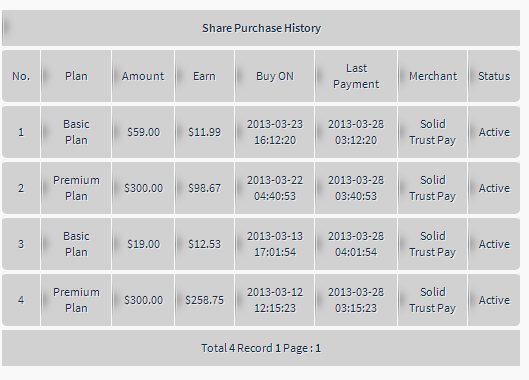529x380 pixels.
Task: Click Solid Trust Pay in row 1
Action: tap(433, 132)
